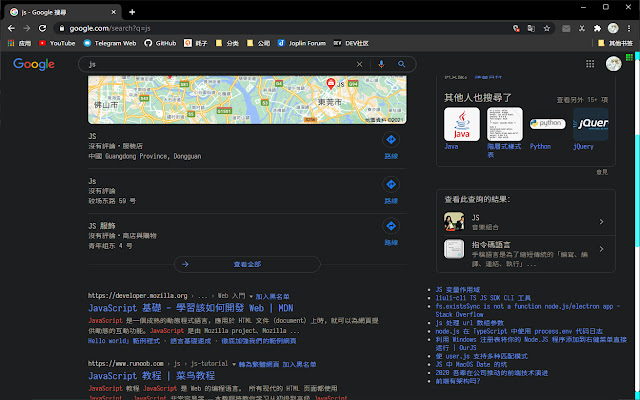Screen dimensions: 640x400
Task: Select the jQuery related search thumbnail
Action: [589, 125]
